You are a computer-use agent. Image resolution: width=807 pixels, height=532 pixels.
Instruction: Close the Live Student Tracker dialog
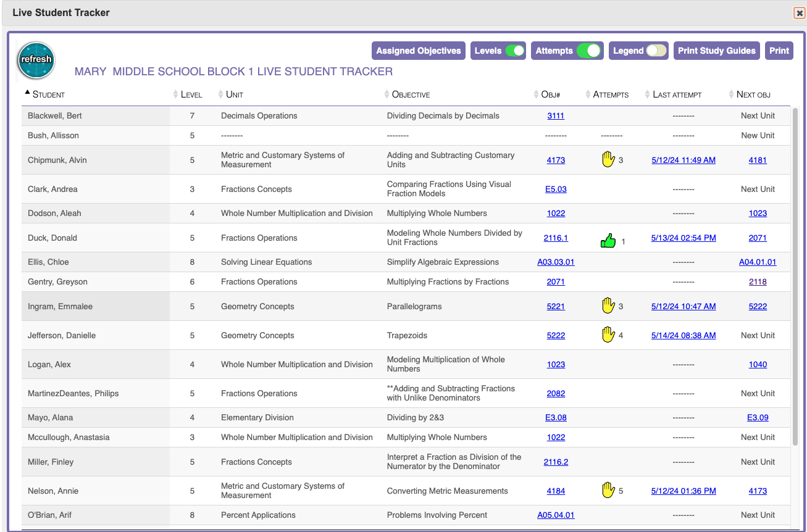[x=799, y=13]
